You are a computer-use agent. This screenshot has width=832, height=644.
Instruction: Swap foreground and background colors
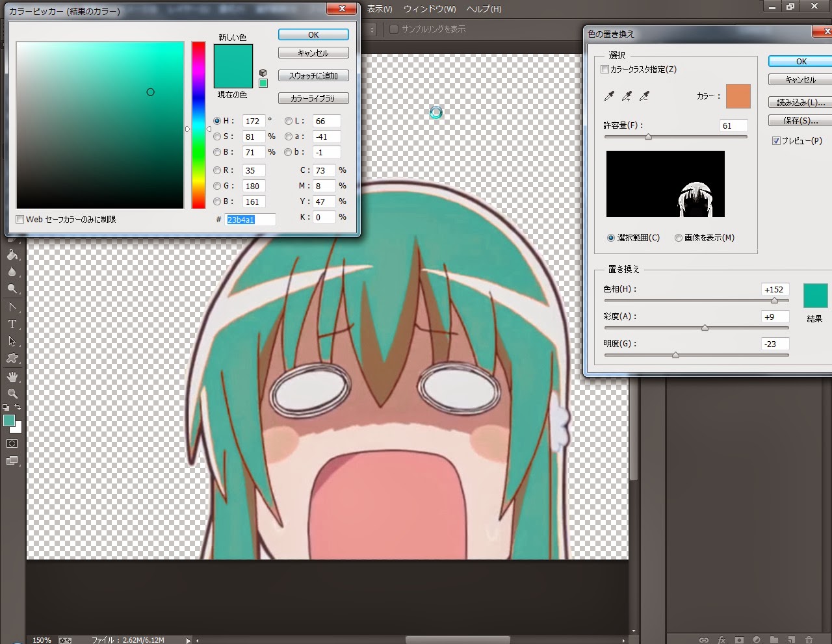point(18,407)
